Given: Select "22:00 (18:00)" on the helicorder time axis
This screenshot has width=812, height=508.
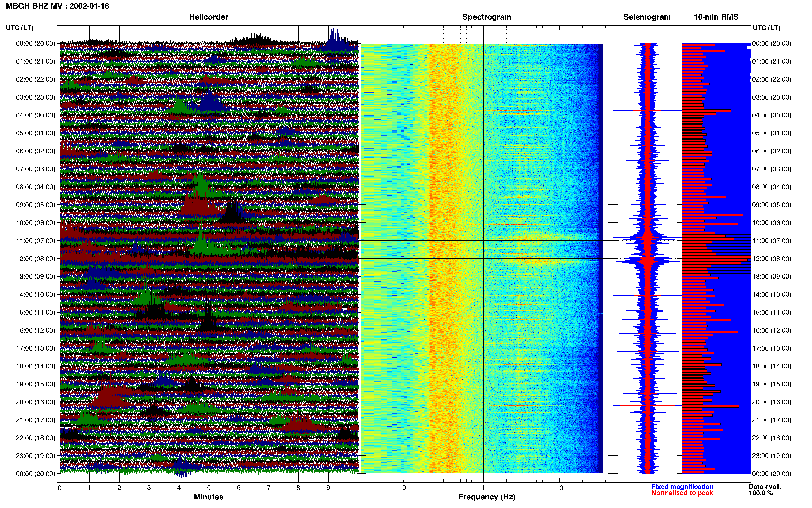Looking at the screenshot, I should tap(36, 438).
